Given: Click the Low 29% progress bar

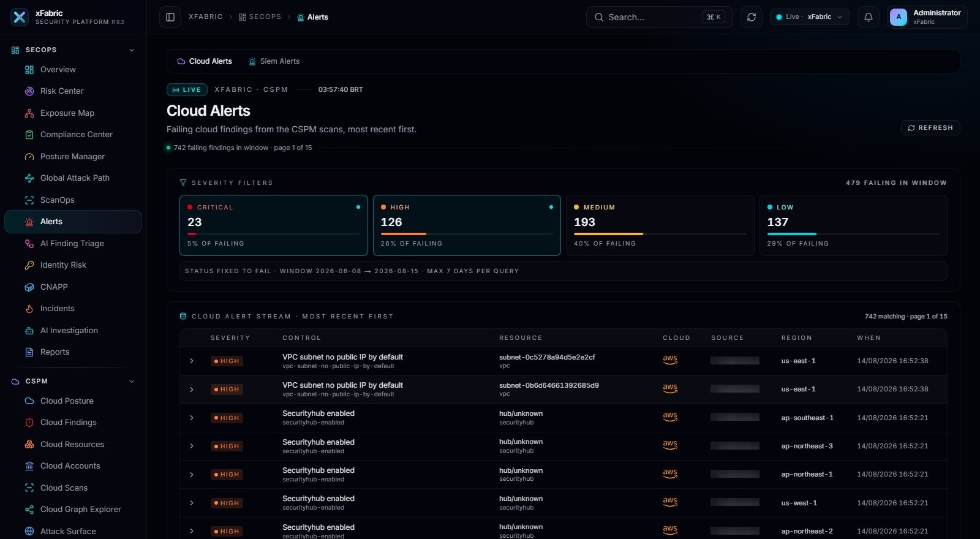Looking at the screenshot, I should pyautogui.click(x=853, y=234).
